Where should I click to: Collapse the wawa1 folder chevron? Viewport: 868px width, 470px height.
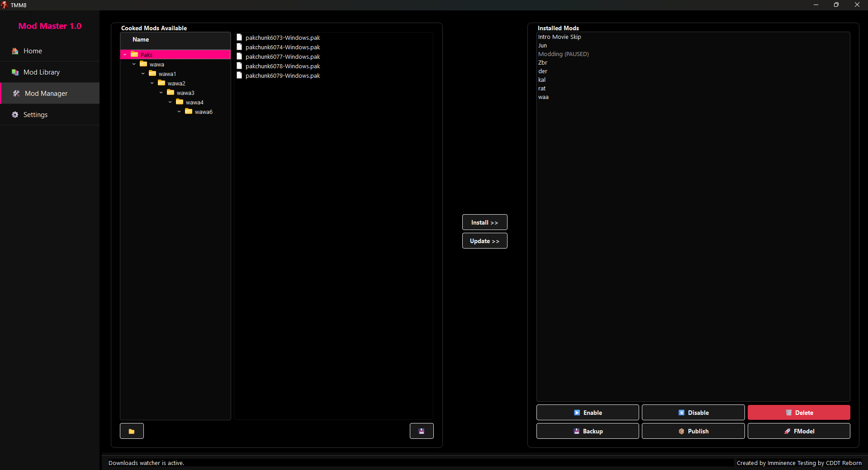pos(143,74)
